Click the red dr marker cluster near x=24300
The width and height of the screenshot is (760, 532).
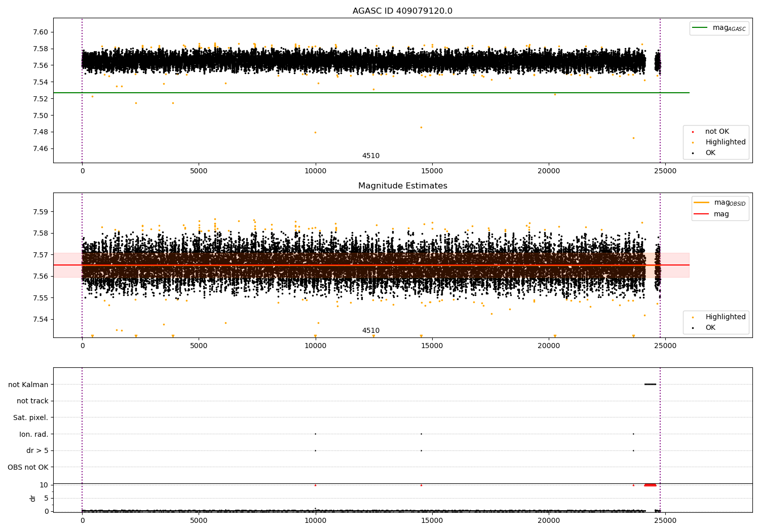pyautogui.click(x=650, y=485)
